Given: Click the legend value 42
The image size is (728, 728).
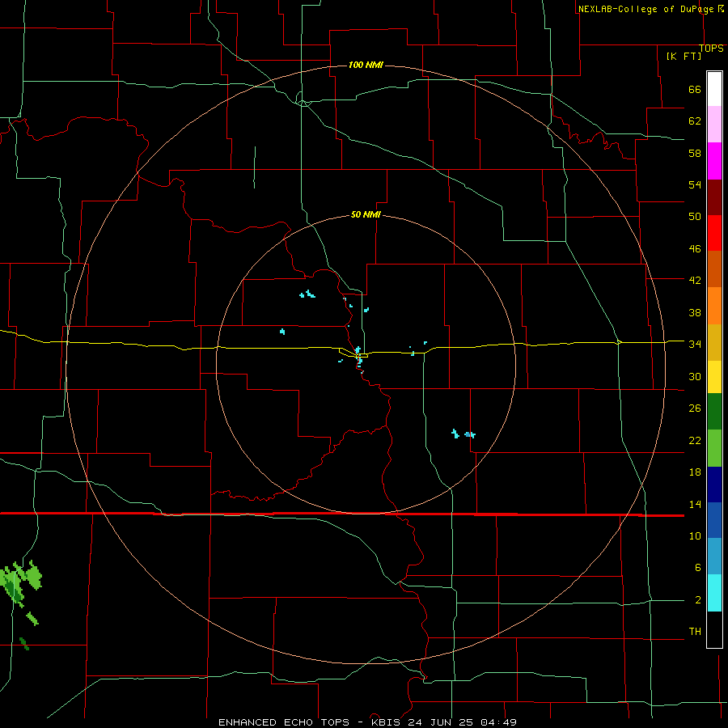Looking at the screenshot, I should (x=695, y=281).
